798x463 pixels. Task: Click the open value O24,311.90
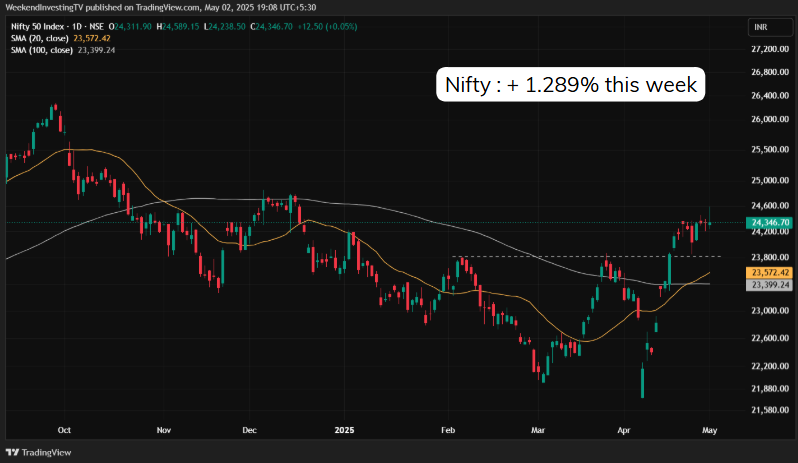[x=130, y=26]
